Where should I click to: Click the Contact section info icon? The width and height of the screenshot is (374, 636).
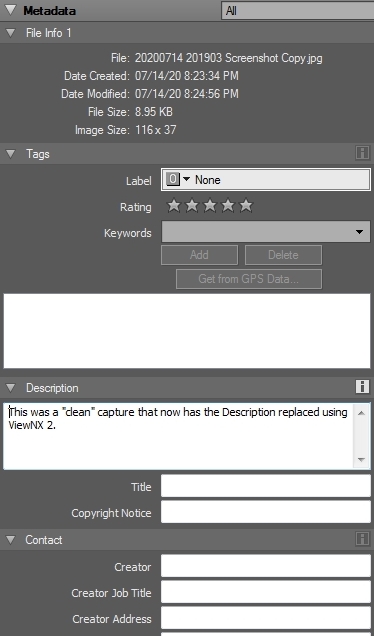coord(362,539)
